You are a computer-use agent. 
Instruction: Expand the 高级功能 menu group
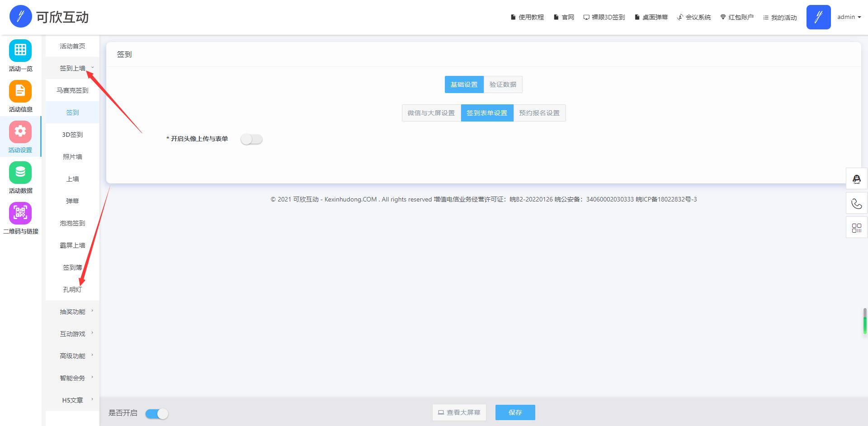click(x=72, y=356)
